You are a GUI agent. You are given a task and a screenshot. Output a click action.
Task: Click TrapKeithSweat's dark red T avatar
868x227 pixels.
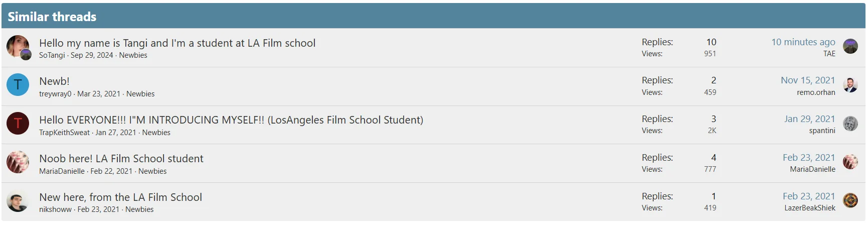pos(18,123)
